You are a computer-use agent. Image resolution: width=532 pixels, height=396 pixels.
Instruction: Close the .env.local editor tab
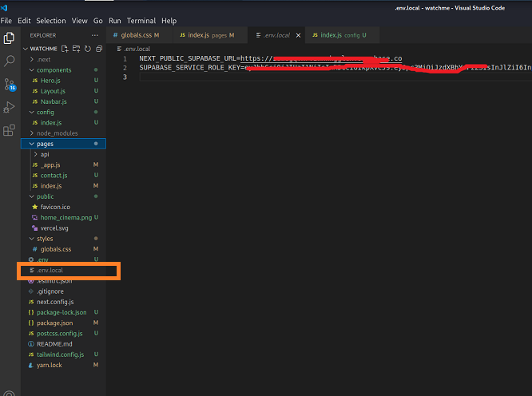[x=298, y=35]
